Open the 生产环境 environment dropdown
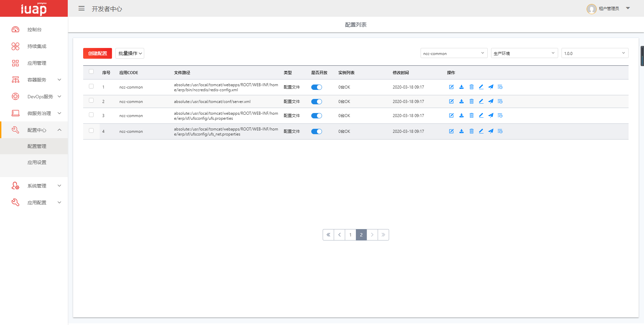The width and height of the screenshot is (644, 325). pyautogui.click(x=524, y=53)
